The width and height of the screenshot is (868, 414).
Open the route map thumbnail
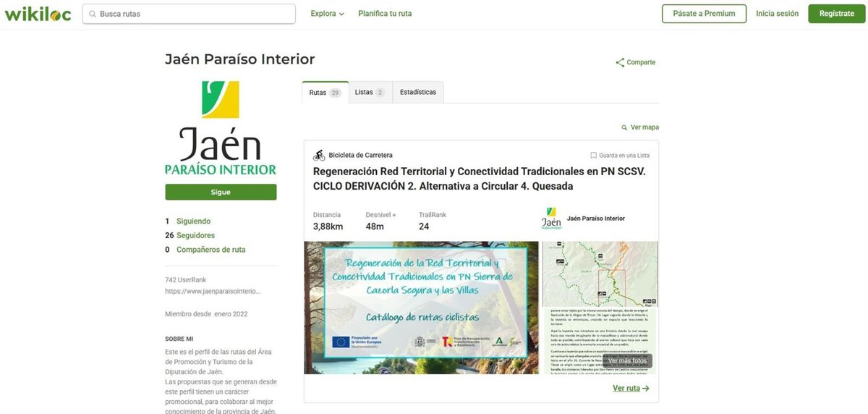pyautogui.click(x=600, y=274)
